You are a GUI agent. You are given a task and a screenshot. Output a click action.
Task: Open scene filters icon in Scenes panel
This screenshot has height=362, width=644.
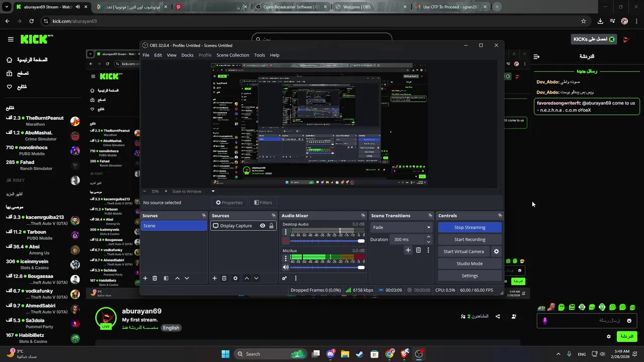pos(166,278)
